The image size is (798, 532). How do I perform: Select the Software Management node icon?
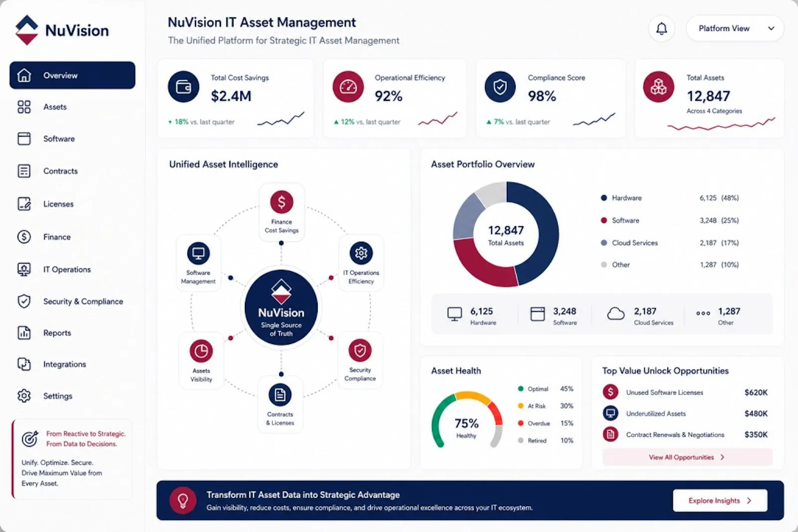(x=199, y=253)
